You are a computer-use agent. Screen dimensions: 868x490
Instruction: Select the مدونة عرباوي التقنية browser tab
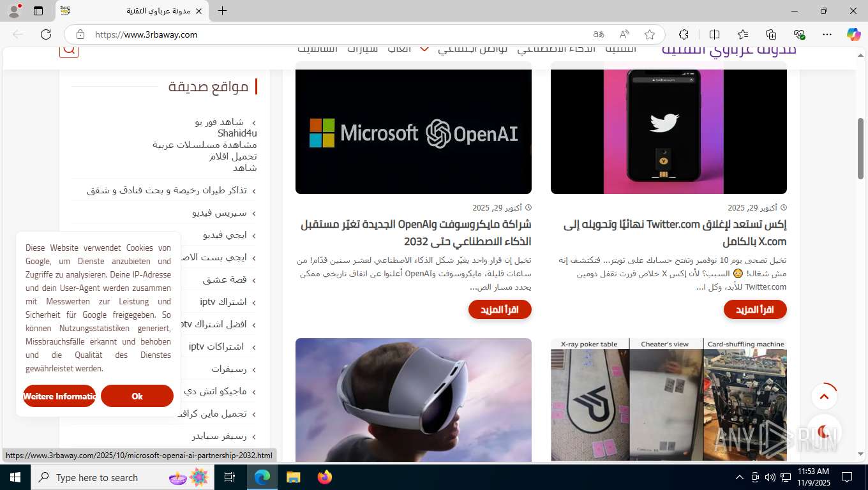point(132,11)
